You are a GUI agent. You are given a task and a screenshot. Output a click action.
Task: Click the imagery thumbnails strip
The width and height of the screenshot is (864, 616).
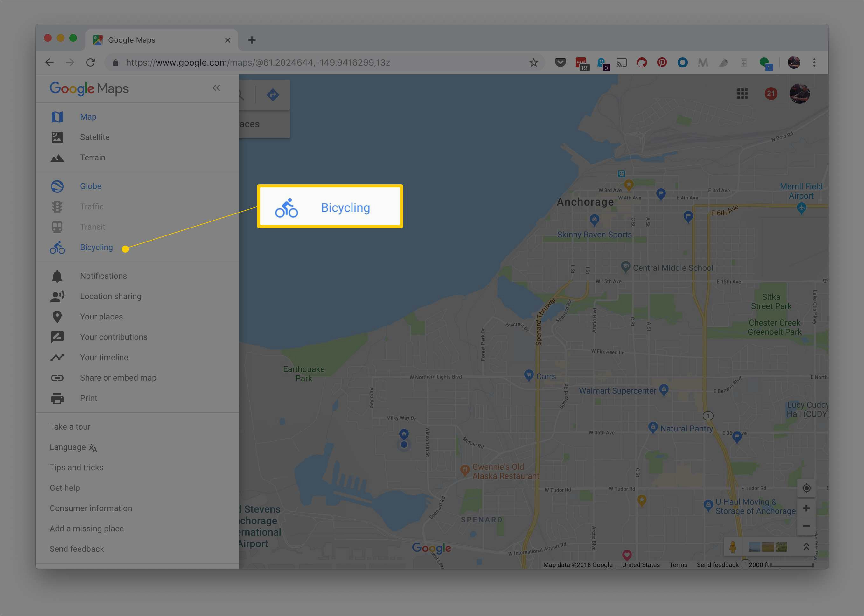coord(768,547)
